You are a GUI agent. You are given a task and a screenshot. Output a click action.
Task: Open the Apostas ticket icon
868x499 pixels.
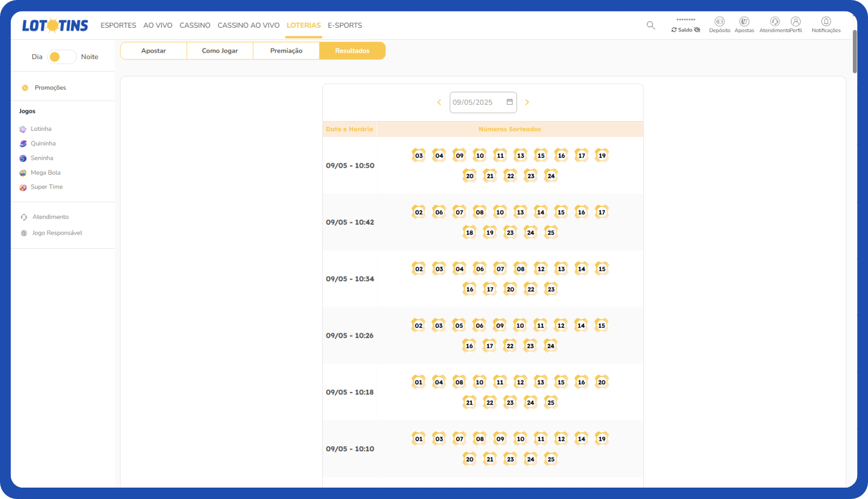[x=744, y=22]
